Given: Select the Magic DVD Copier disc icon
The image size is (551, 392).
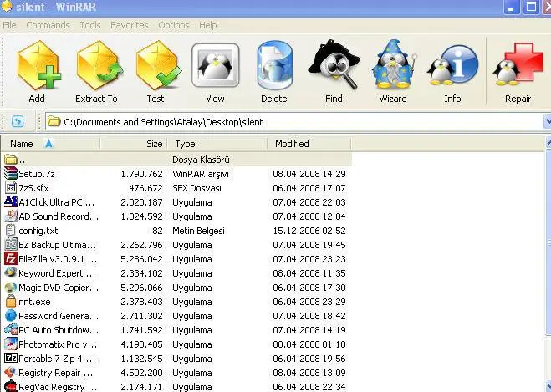Looking at the screenshot, I should coord(11,288).
